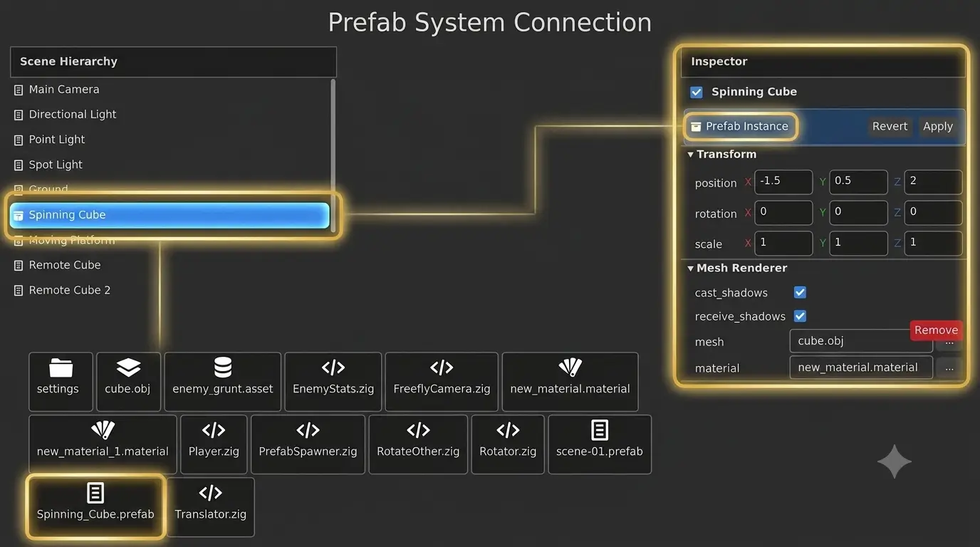This screenshot has height=547, width=980.
Task: Click the material field new_material.material
Action: click(x=860, y=368)
